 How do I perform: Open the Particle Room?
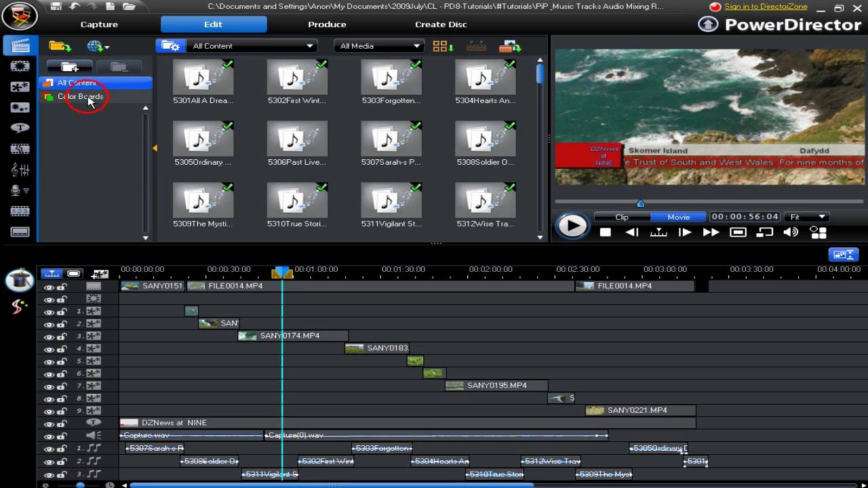pos(20,107)
